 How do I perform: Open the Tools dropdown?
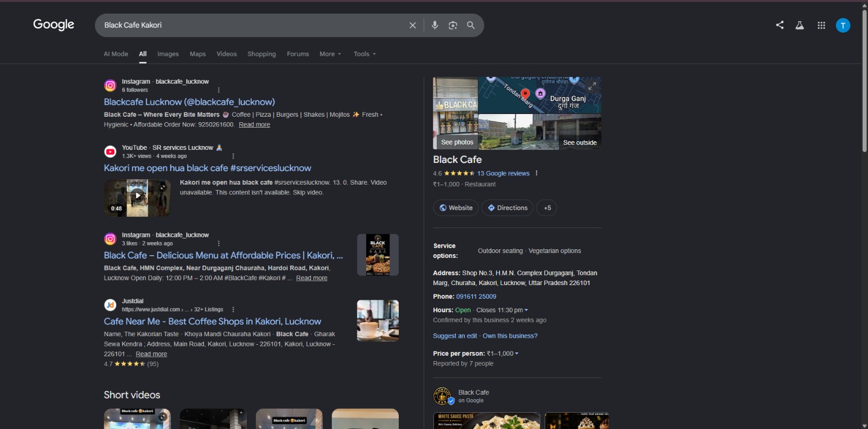click(365, 54)
